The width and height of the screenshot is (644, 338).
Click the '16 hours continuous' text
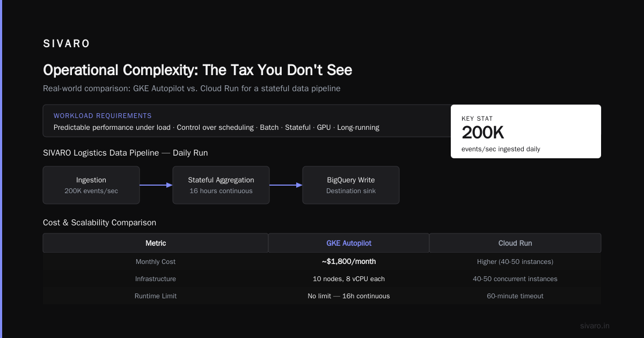[221, 191]
